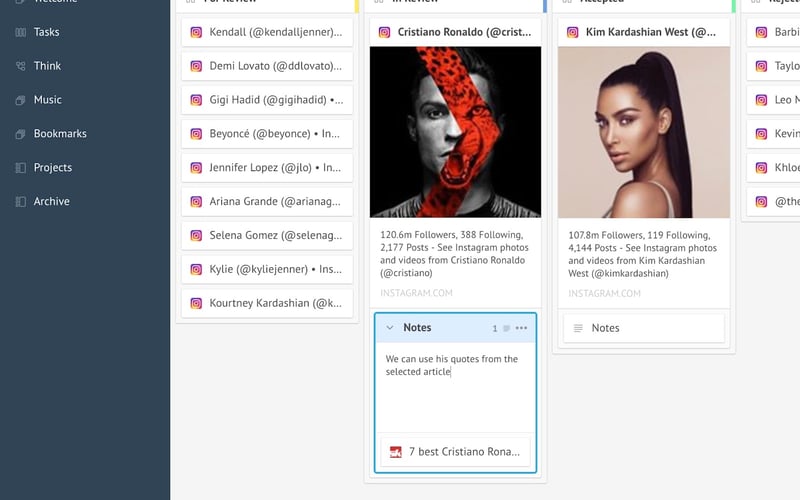Screen dimensions: 800x500
Task: Click Instagram icon on Kendall card
Action: [x=196, y=33]
